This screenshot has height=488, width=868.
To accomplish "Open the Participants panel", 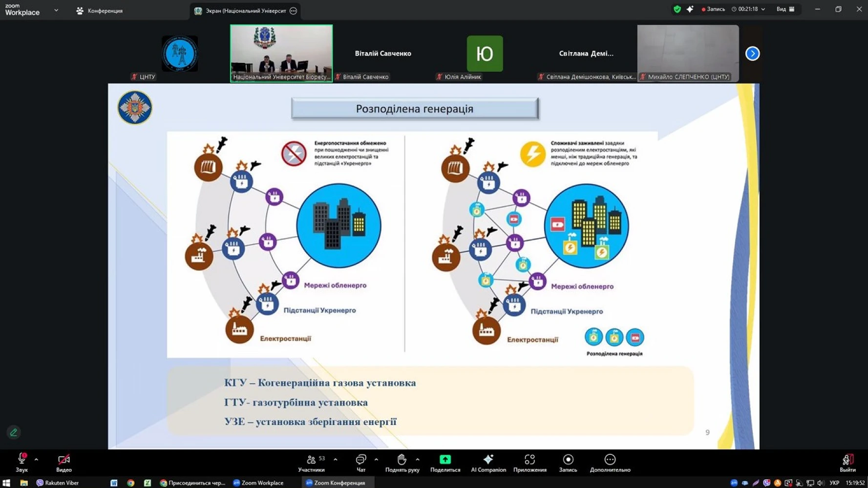I will coord(311,463).
